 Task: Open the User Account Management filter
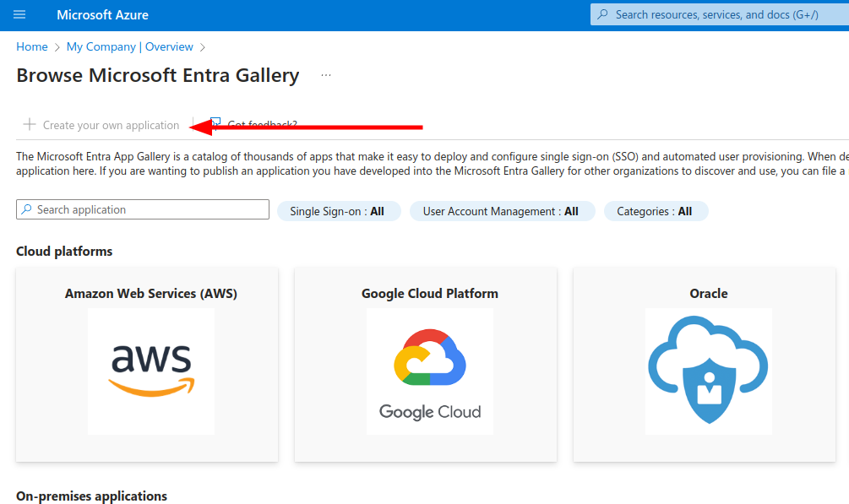pyautogui.click(x=502, y=211)
